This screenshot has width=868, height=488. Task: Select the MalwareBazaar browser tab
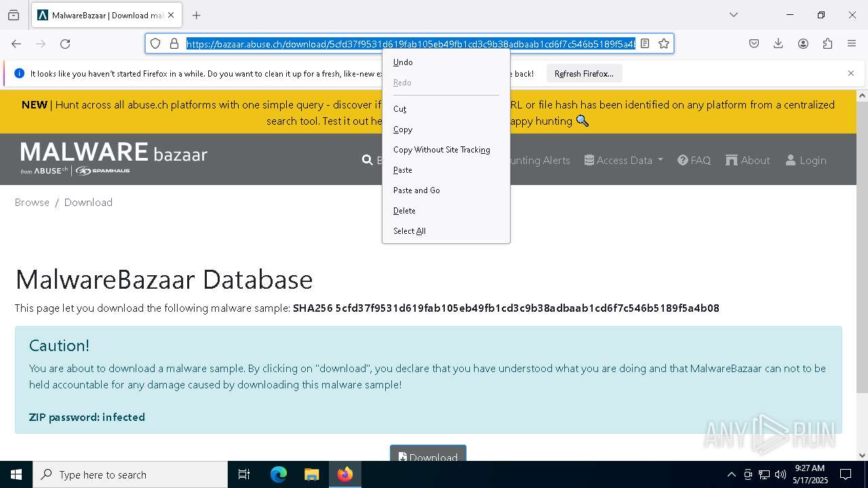pos(106,15)
